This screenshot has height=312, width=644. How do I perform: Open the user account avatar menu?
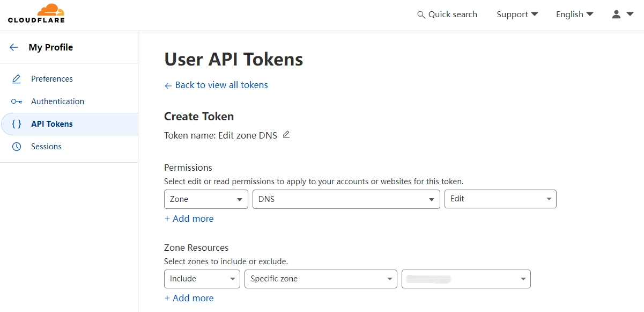[623, 14]
